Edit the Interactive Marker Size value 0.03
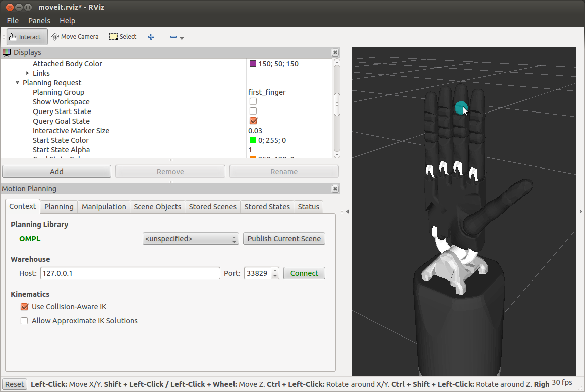The image size is (585, 392). (255, 131)
